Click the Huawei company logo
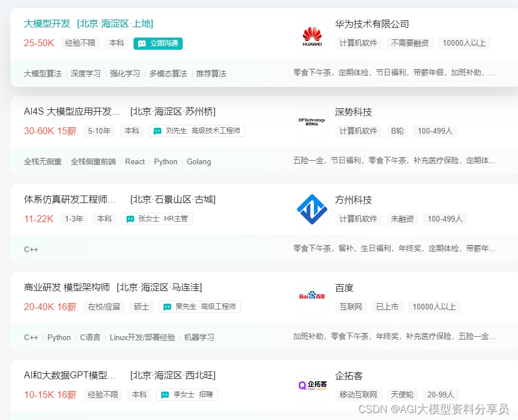This screenshot has width=518, height=420. click(x=312, y=34)
